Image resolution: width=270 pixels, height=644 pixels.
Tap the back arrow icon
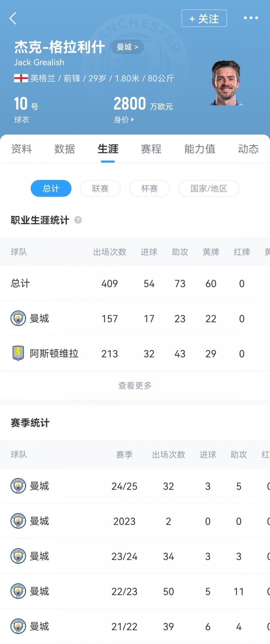tap(13, 18)
